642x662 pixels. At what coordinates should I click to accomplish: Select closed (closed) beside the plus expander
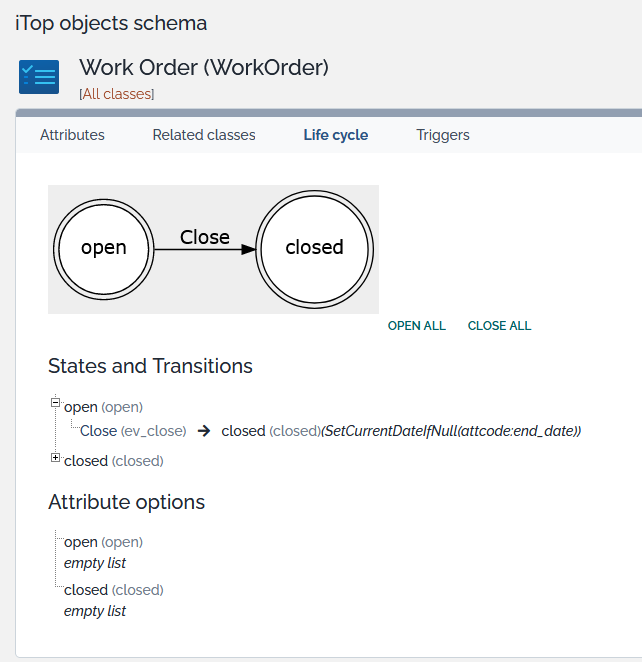pos(113,461)
